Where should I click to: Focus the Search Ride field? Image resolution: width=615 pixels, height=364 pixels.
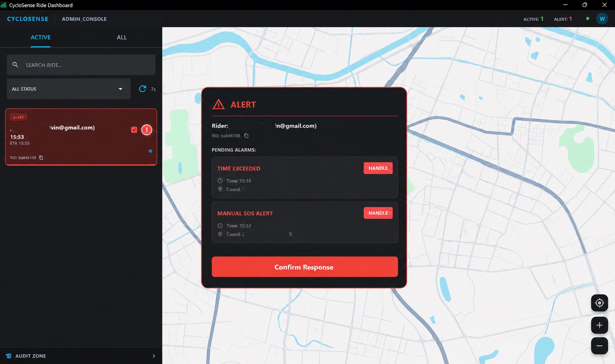tap(81, 65)
